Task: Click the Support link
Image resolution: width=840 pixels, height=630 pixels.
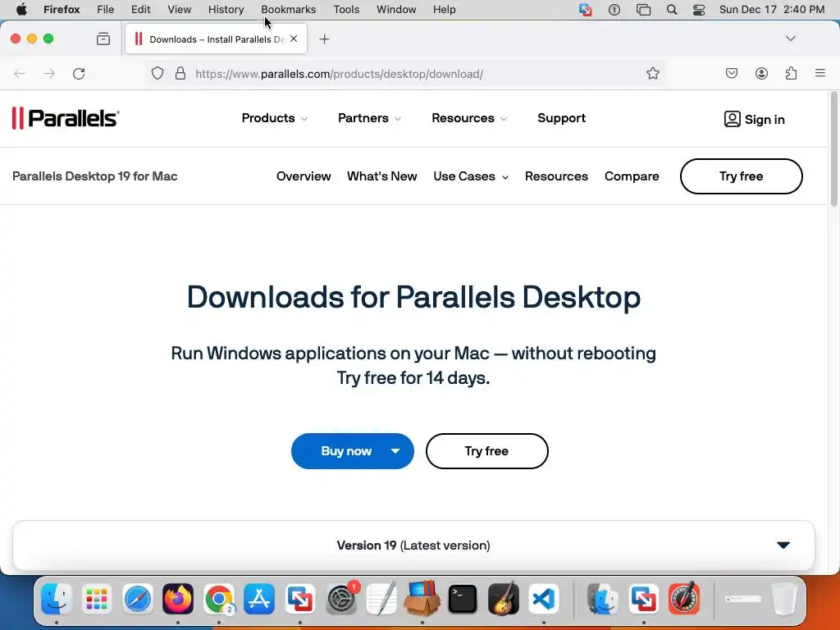Action: tap(561, 118)
